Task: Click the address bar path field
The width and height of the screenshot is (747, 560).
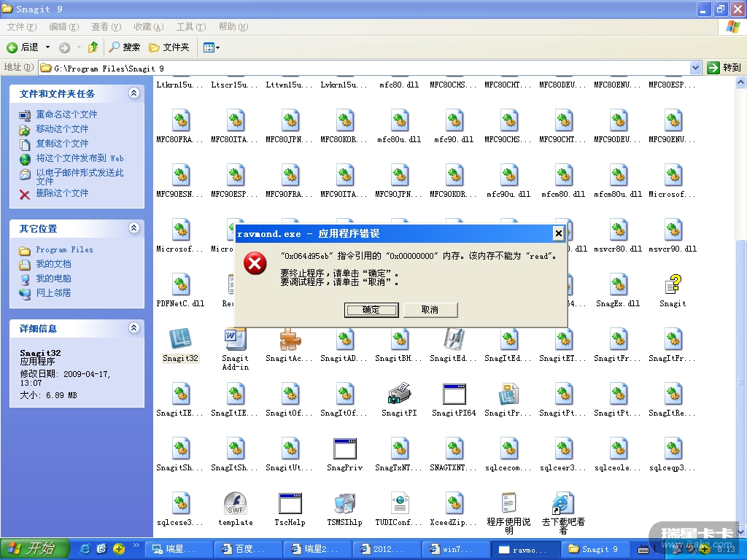Action: click(x=365, y=68)
